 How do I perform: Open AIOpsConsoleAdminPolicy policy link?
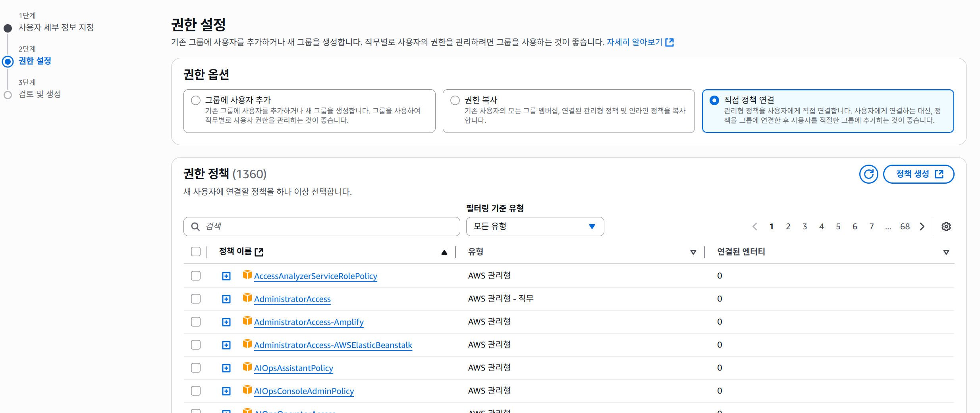tap(304, 391)
